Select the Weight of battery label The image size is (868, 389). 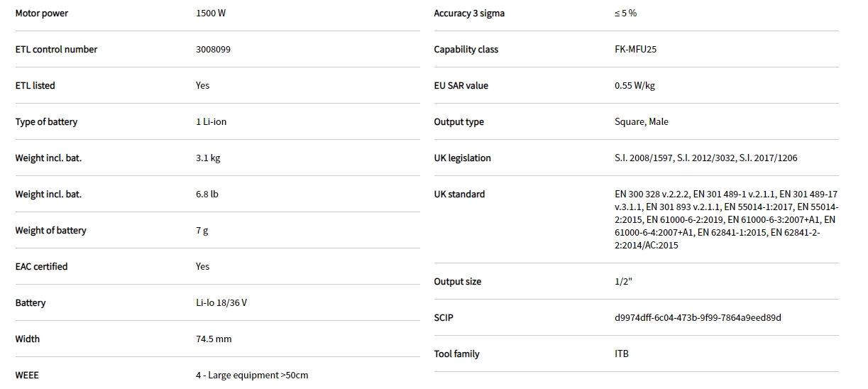click(x=50, y=231)
